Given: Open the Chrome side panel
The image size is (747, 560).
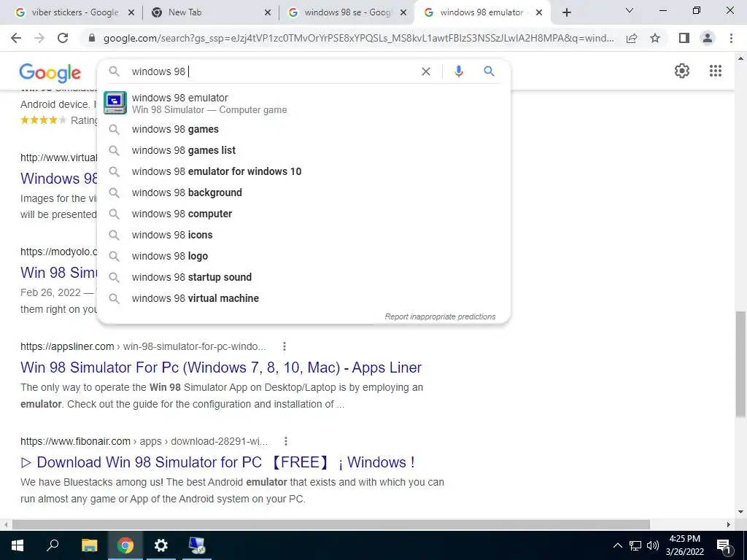Looking at the screenshot, I should tap(684, 38).
